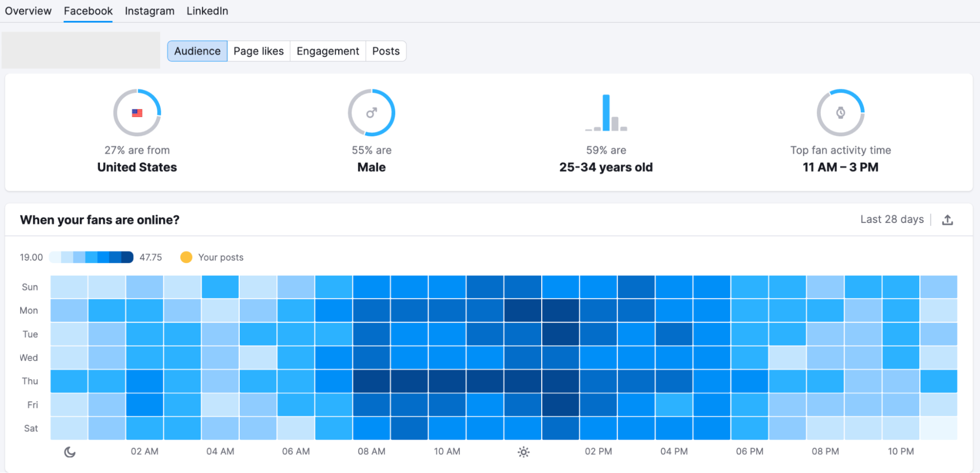Click the 25-34 years old stat link

(606, 167)
